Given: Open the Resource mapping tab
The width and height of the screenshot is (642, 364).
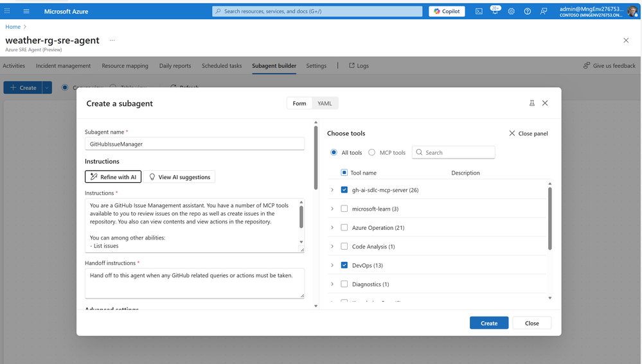Looking at the screenshot, I should [x=125, y=65].
